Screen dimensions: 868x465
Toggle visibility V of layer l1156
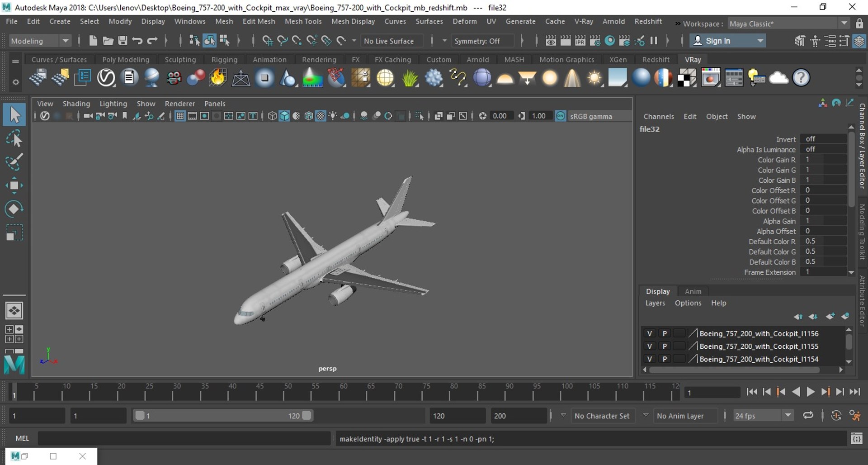[650, 333]
